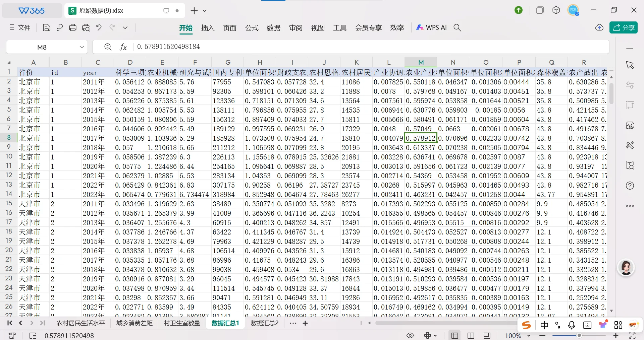Click the export-to-PDF icon in quick toolbar
The width and height of the screenshot is (644, 340).
coord(60,28)
